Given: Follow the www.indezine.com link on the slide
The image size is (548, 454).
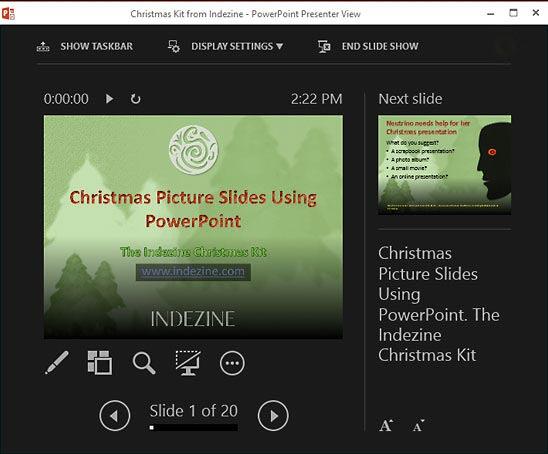Looking at the screenshot, I should point(193,272).
